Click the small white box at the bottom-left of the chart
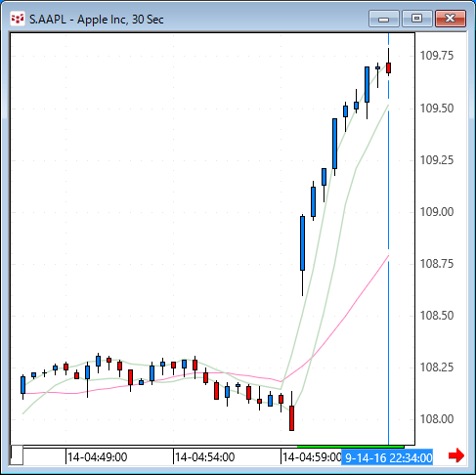The image size is (476, 475). coord(17,455)
